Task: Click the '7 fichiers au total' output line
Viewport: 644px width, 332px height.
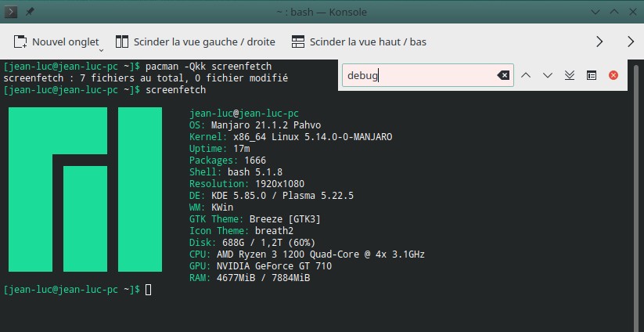Action: click(x=146, y=78)
